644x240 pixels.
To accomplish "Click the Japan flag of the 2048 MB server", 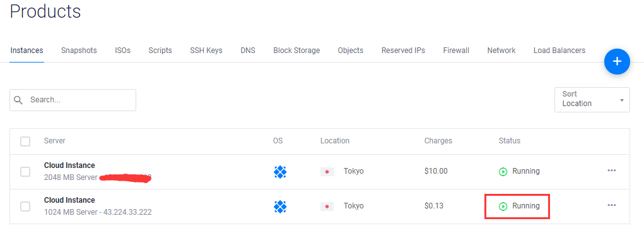I will 327,172.
